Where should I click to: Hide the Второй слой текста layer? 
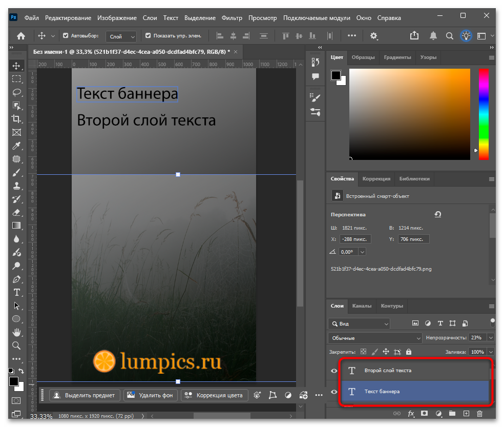pos(334,371)
